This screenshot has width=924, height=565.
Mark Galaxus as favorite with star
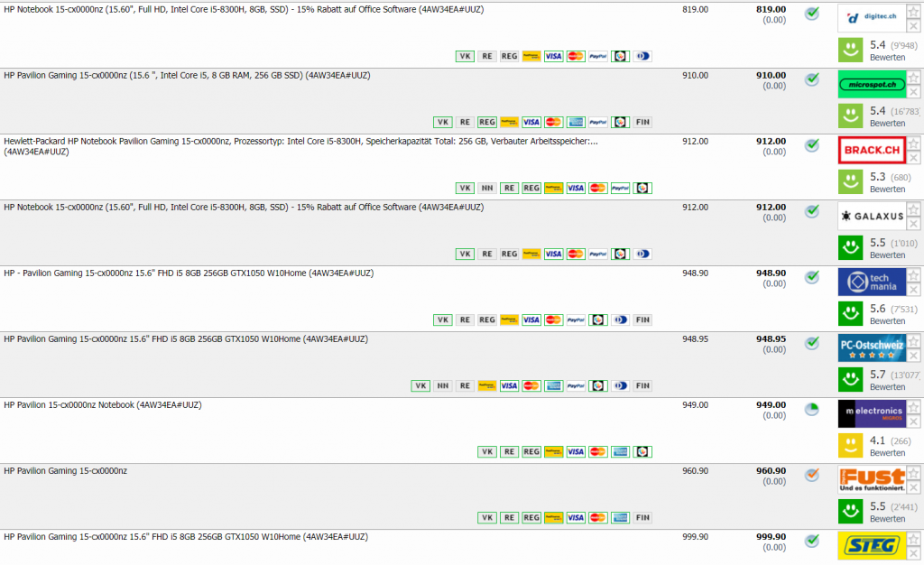pyautogui.click(x=913, y=209)
